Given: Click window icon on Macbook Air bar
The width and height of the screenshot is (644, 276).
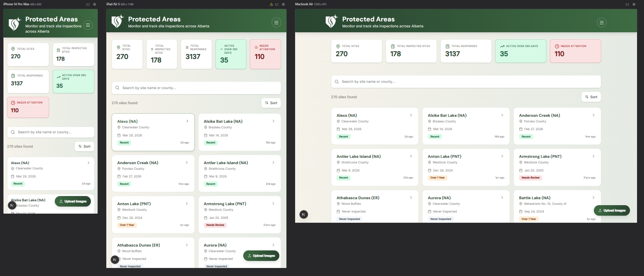Looking at the screenshot, I should [x=627, y=4].
